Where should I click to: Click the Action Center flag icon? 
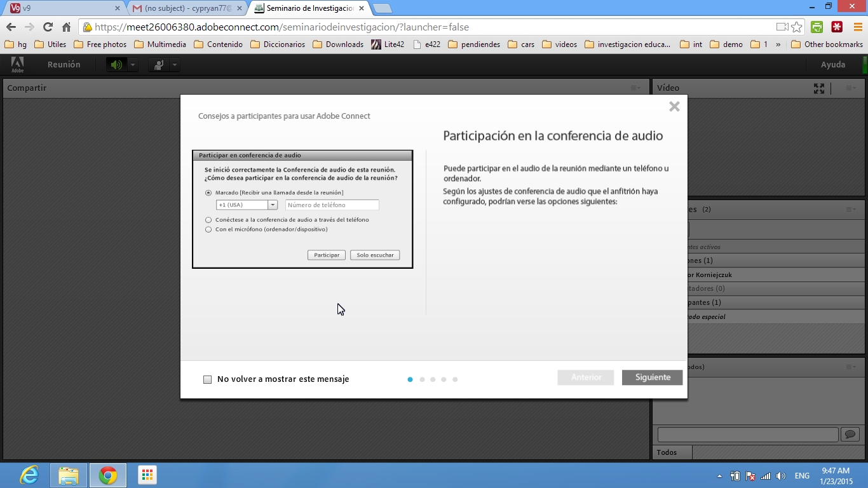point(750,476)
